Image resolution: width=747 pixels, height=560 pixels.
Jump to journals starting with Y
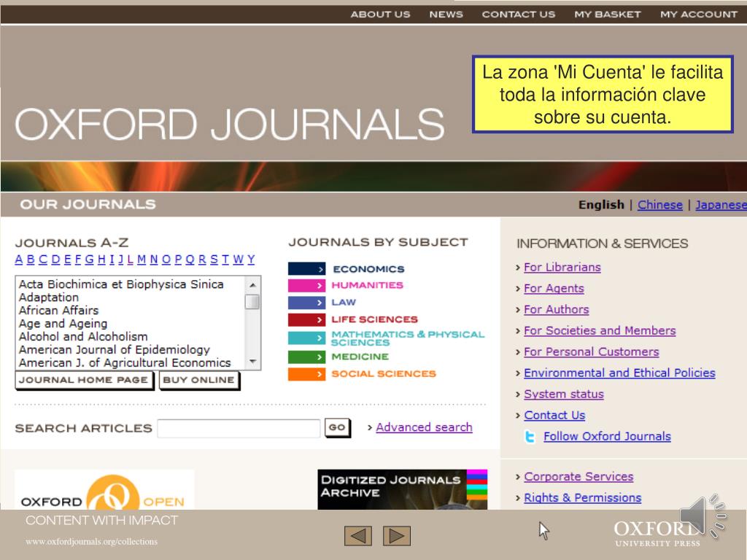pyautogui.click(x=251, y=260)
